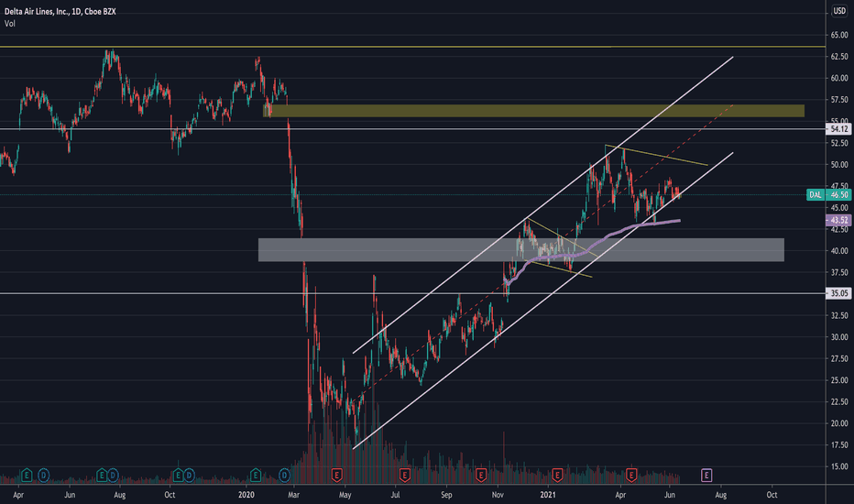Click the Vol indicator label

click(x=10, y=24)
